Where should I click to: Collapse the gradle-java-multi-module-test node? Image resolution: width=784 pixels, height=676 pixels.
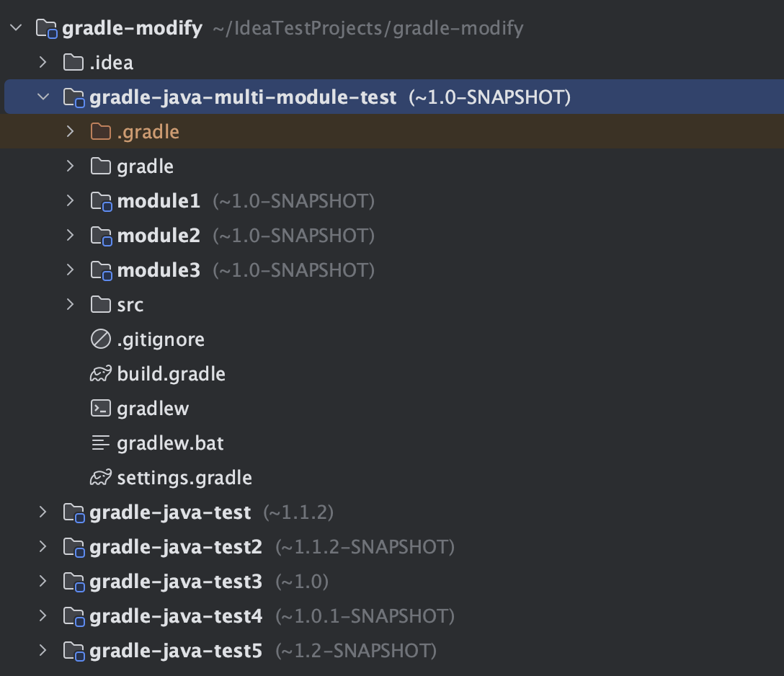point(43,97)
